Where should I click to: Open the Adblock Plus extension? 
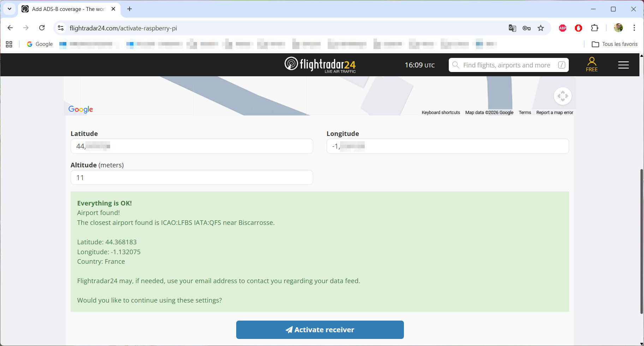point(563,28)
